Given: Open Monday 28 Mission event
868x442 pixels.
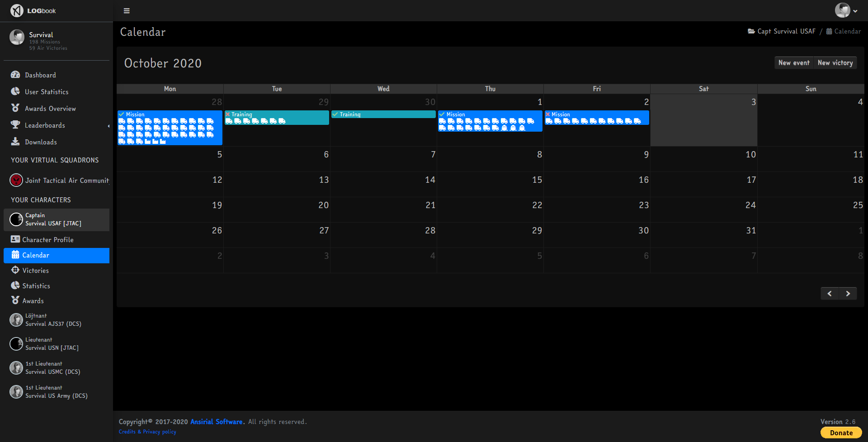Looking at the screenshot, I should click(x=170, y=128).
